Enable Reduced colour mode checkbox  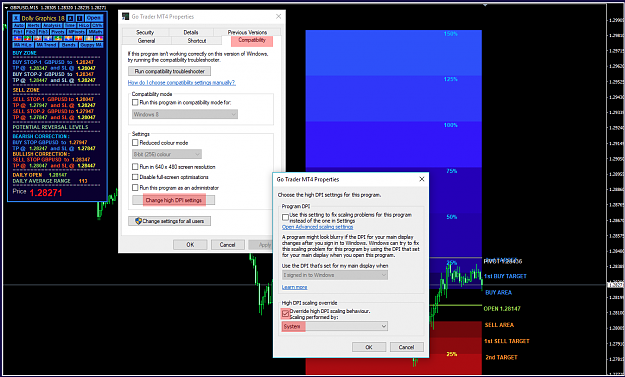(135, 143)
